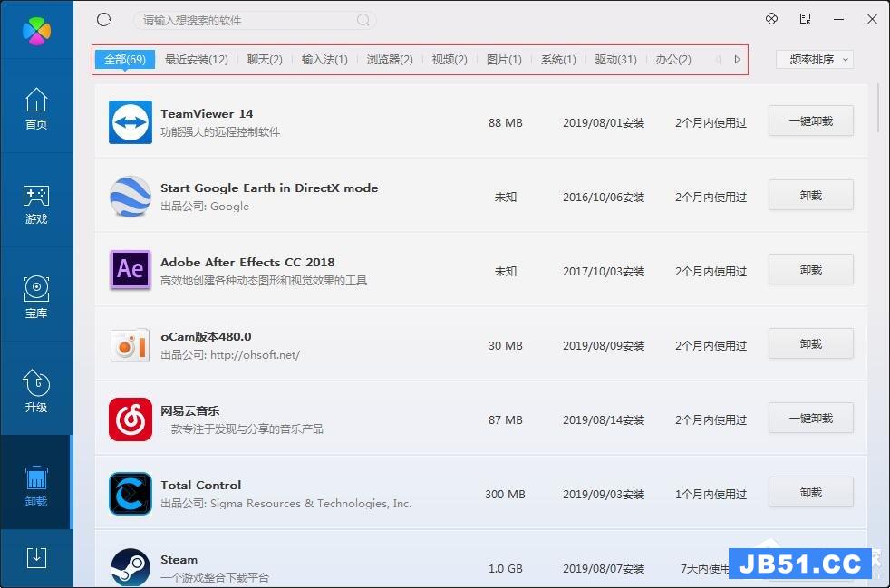890x588 pixels.
Task: Open the 游戏 games sidebar section
Action: tap(36, 204)
